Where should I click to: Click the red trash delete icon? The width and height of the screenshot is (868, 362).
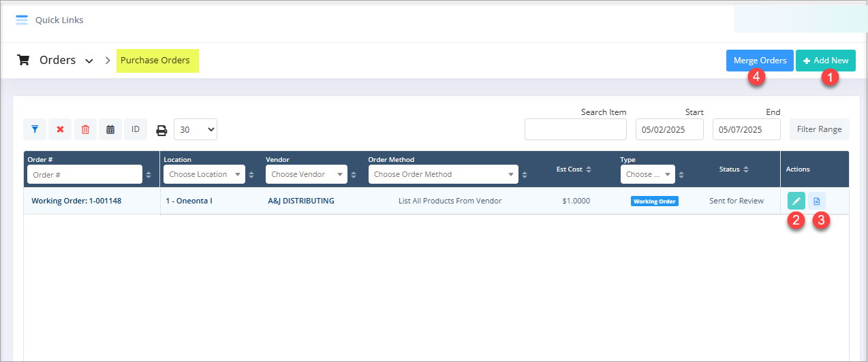click(x=85, y=129)
